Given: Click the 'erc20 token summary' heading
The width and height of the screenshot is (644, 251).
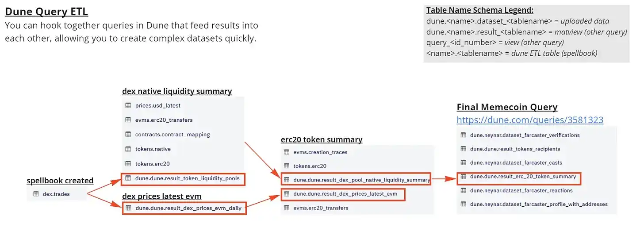Looking at the screenshot, I should pyautogui.click(x=322, y=140).
